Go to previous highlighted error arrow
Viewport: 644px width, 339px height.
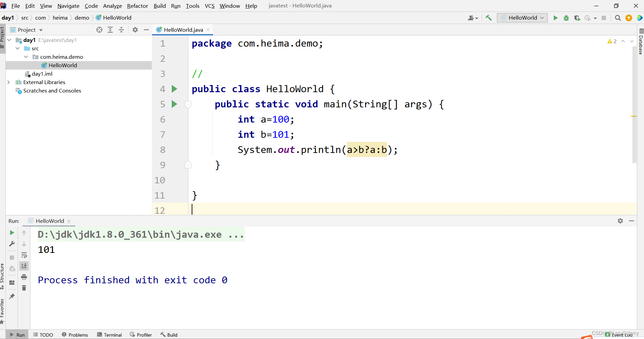pyautogui.click(x=623, y=41)
